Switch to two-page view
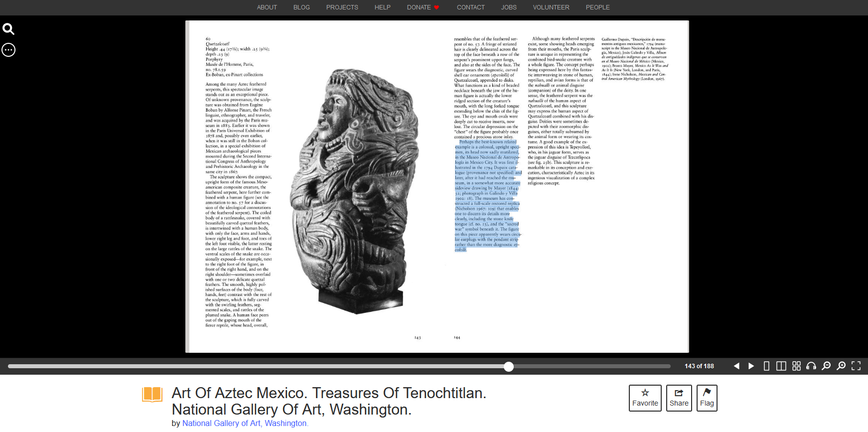 click(x=781, y=366)
